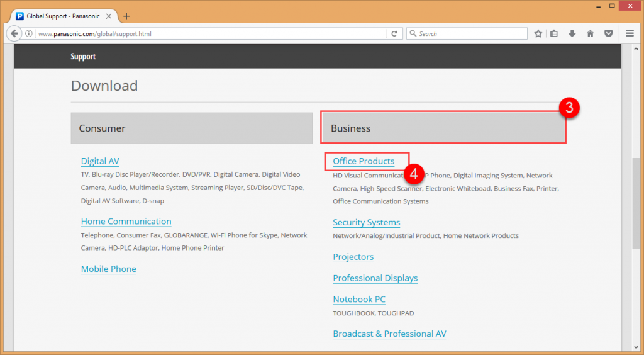Open the Professional Displays link
This screenshot has height=355, width=644.
[x=375, y=278]
